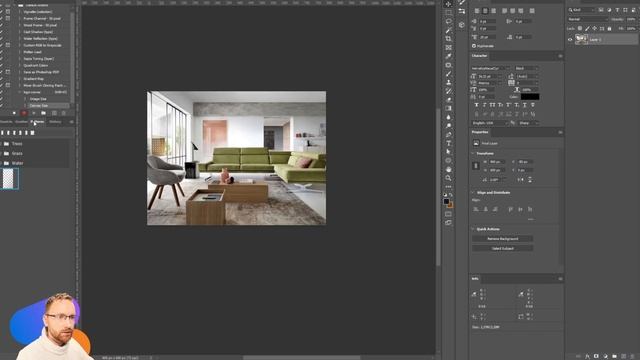Select the Pen tool
The height and width of the screenshot is (360, 640).
448,135
